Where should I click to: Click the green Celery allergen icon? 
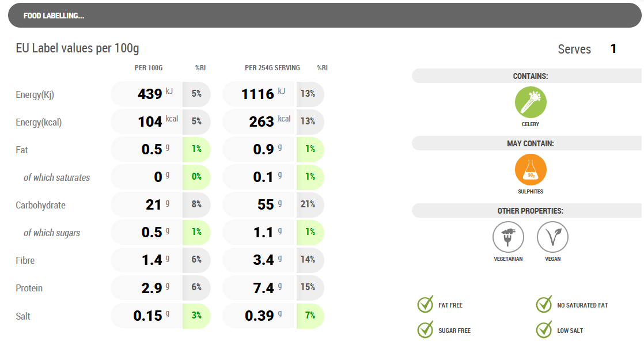pyautogui.click(x=531, y=103)
